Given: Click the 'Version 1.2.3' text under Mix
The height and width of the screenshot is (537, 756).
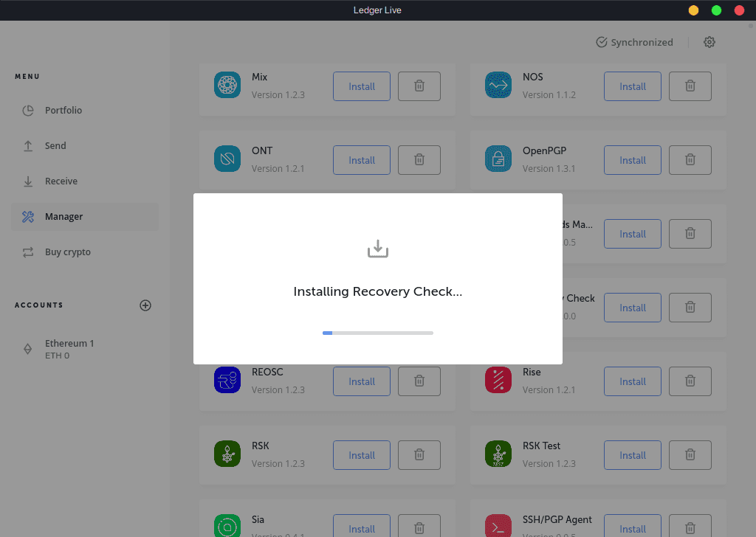Looking at the screenshot, I should (278, 95).
